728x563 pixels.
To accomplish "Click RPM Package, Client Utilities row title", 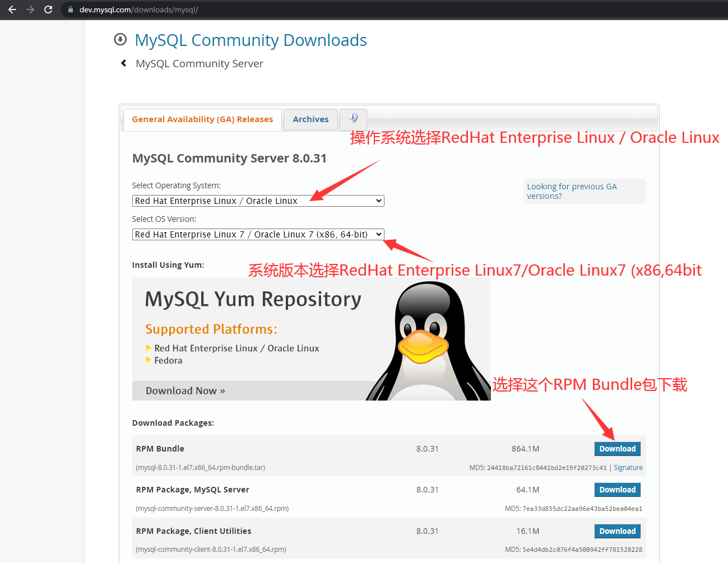I will point(194,531).
